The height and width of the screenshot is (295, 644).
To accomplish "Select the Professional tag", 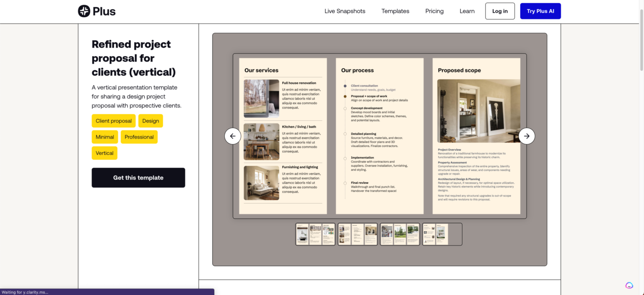I will click(x=139, y=137).
